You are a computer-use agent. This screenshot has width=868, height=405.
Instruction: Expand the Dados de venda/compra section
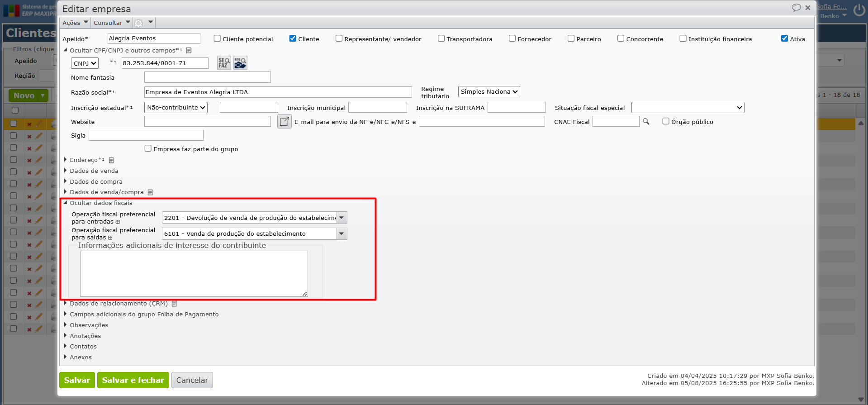[x=104, y=192]
